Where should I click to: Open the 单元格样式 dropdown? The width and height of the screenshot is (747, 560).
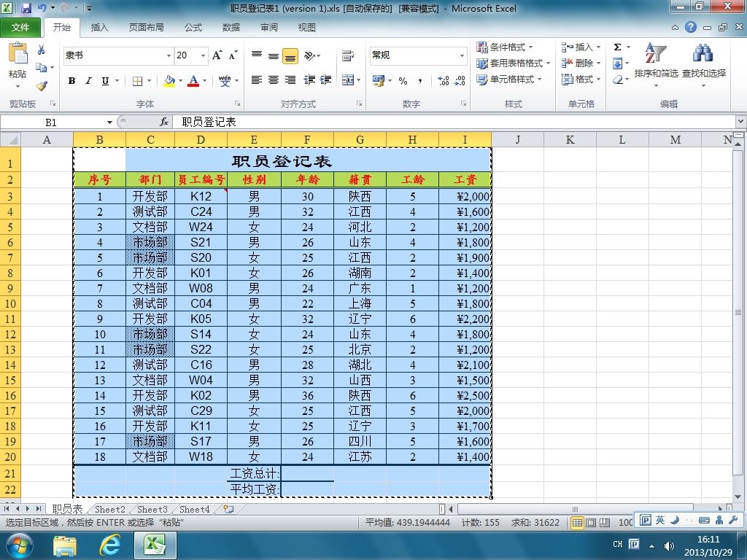509,79
